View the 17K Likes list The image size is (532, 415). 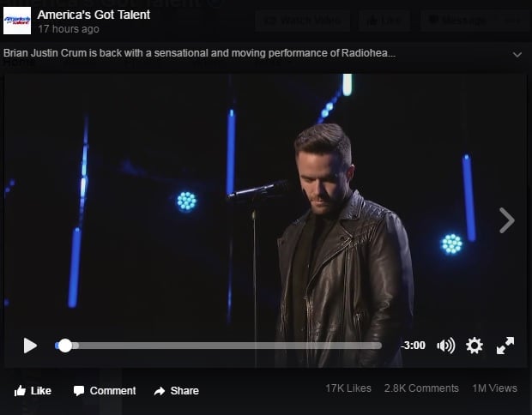[348, 388]
